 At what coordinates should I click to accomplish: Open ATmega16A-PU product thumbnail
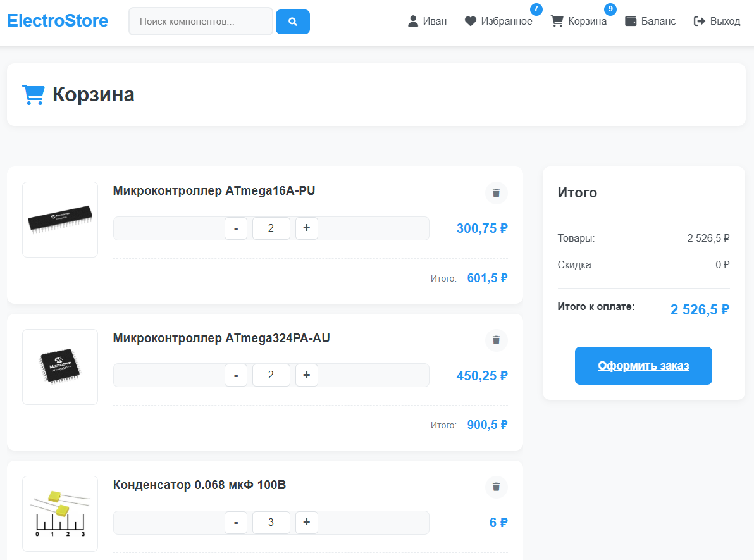(x=60, y=220)
